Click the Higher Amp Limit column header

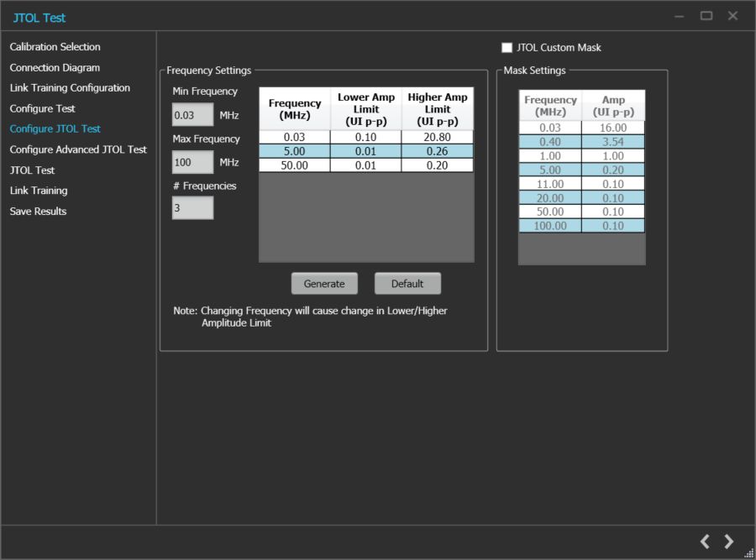coord(438,109)
